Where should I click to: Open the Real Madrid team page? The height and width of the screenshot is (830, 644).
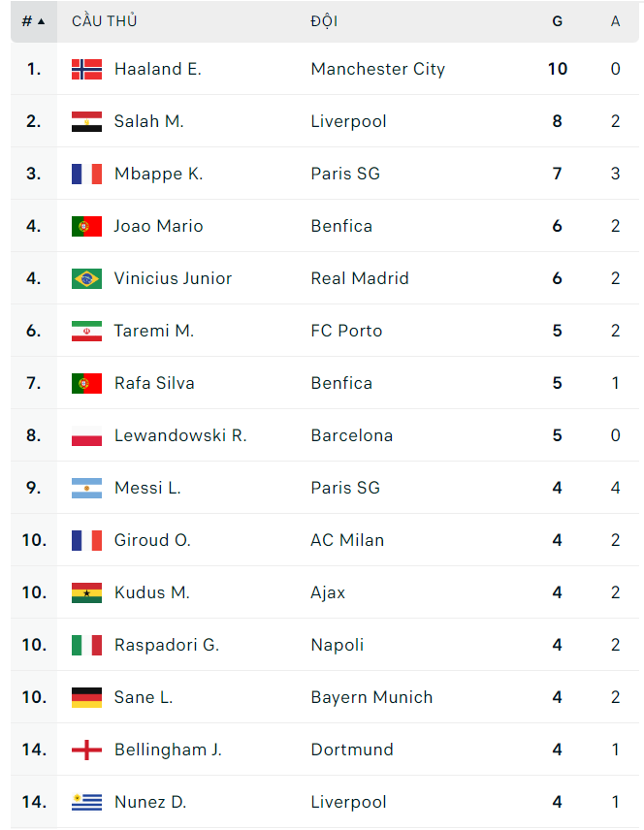360,278
